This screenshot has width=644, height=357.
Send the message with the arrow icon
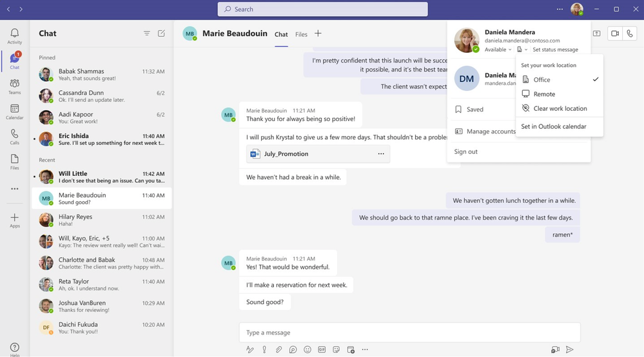click(x=569, y=349)
